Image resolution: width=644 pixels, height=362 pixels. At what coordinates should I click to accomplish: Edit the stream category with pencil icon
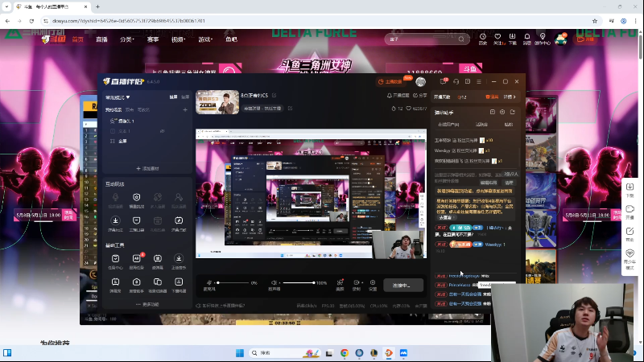290,109
